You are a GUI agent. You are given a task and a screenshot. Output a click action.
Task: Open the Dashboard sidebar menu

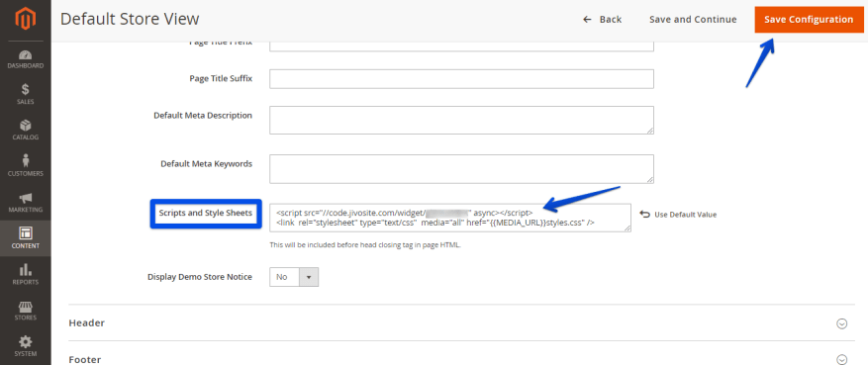pos(25,59)
